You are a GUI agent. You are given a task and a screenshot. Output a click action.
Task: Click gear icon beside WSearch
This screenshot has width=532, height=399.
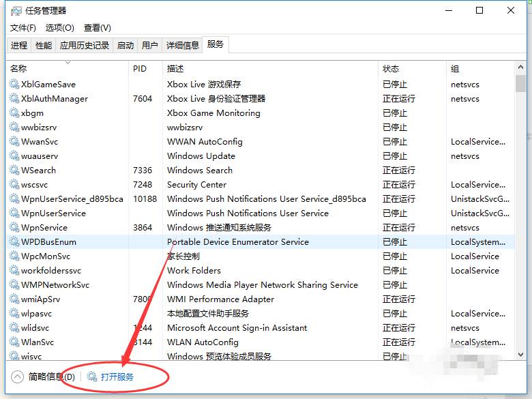(x=14, y=170)
